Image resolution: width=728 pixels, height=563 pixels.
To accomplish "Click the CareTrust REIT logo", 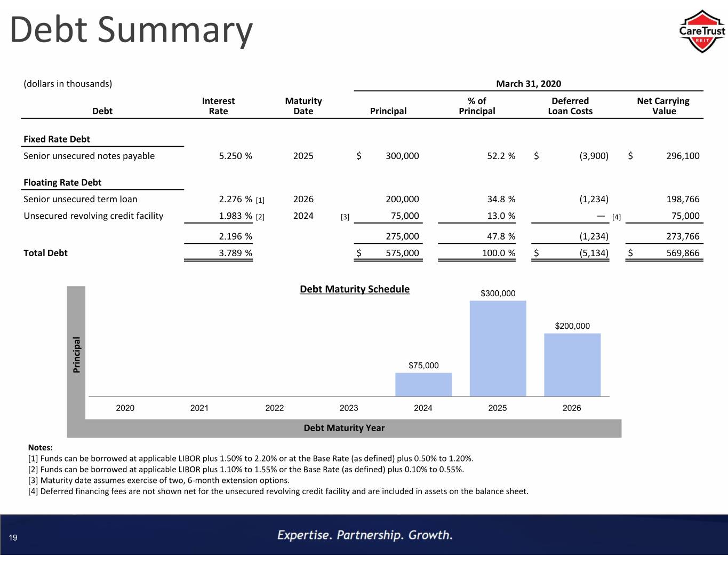I will [x=702, y=31].
